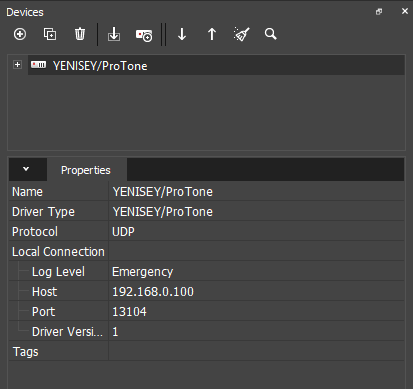Open the dropdown chevron beside Properties tab
The image size is (413, 389).
tap(26, 169)
